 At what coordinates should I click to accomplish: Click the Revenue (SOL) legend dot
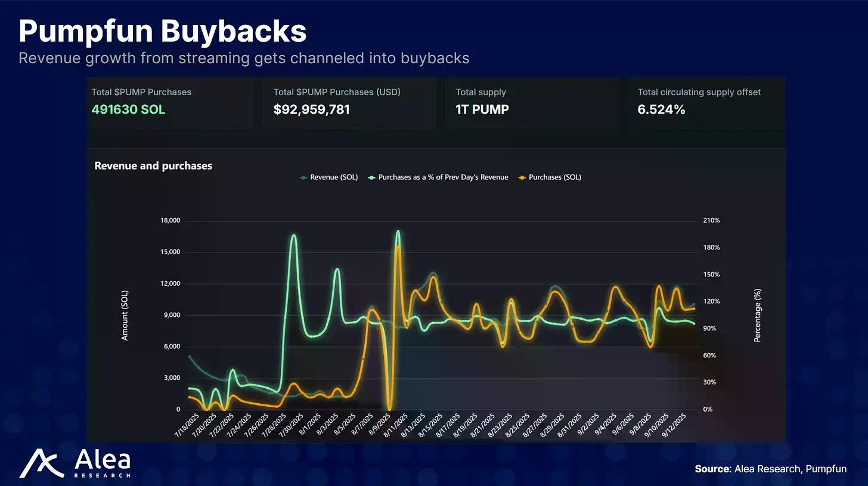tap(304, 177)
